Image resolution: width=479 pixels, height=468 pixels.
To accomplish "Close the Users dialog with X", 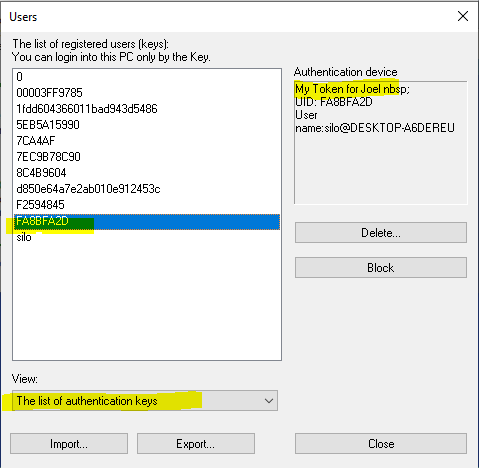I will tap(463, 16).
